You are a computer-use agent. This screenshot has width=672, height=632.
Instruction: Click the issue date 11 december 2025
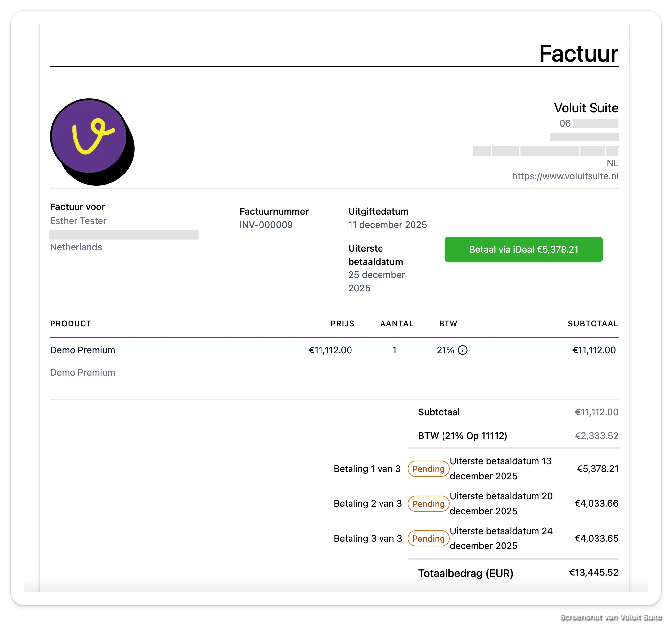387,225
